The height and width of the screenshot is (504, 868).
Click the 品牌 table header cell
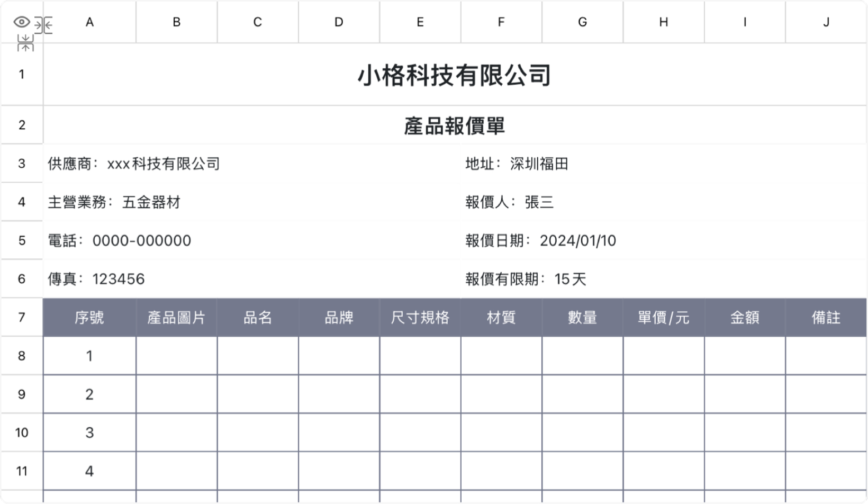point(339,317)
